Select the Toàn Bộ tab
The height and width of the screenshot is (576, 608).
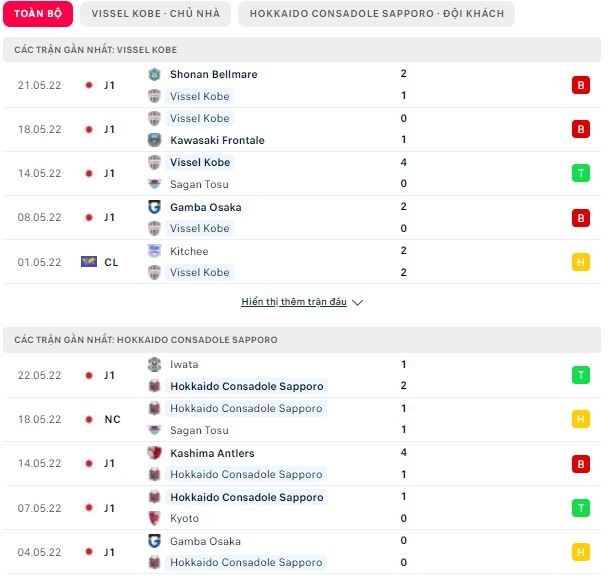(x=38, y=14)
